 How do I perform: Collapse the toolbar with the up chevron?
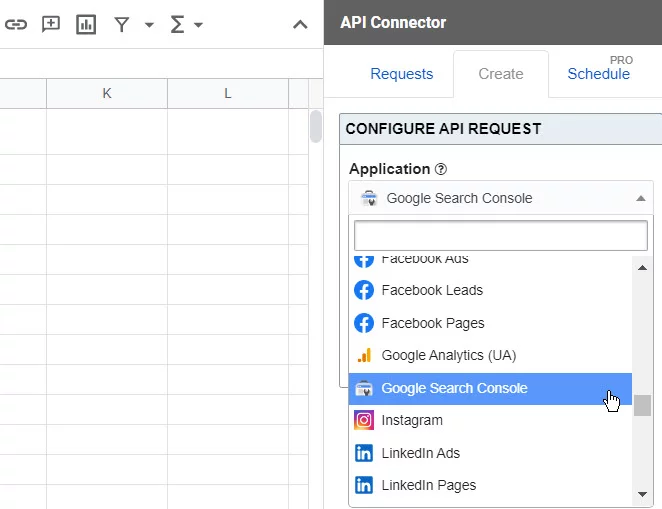[300, 24]
